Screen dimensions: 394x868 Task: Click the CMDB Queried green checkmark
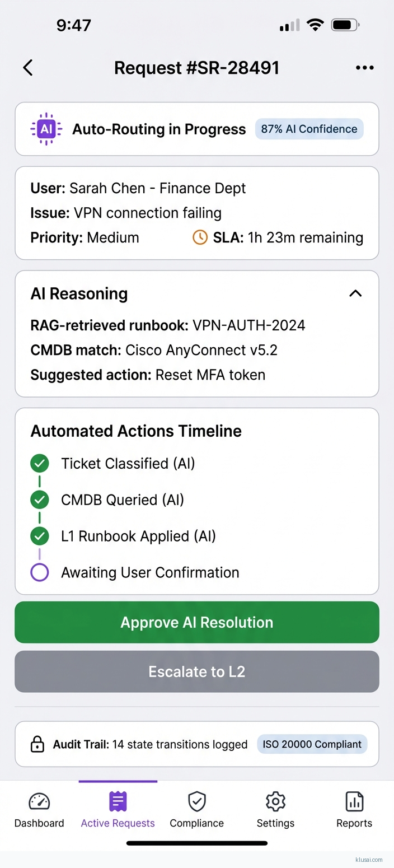click(39, 500)
